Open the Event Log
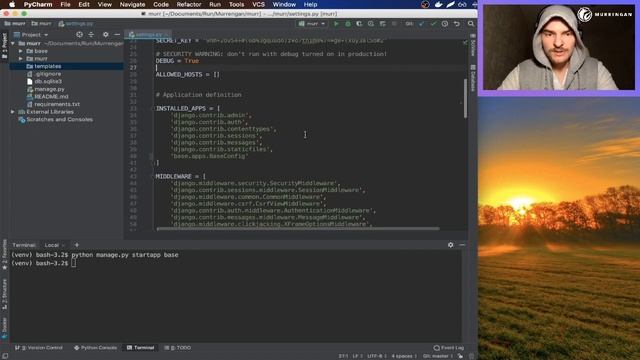Screen dimensions: 640x360 click(x=449, y=348)
